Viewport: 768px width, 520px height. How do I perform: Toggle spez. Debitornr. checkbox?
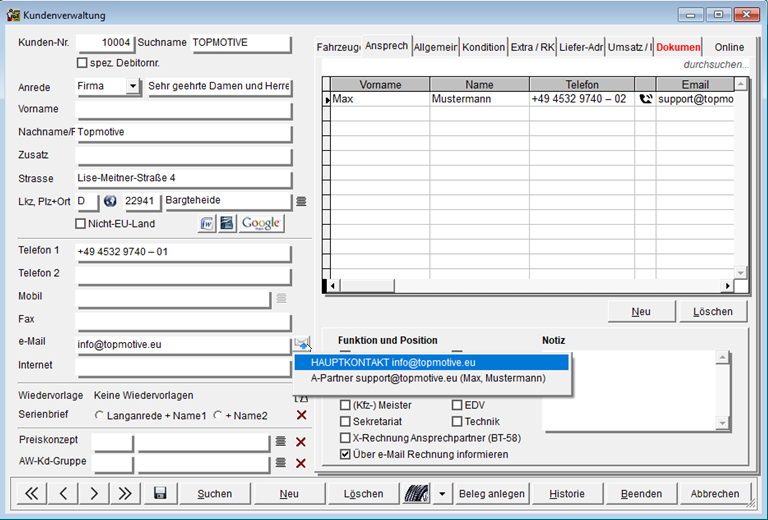(x=82, y=63)
